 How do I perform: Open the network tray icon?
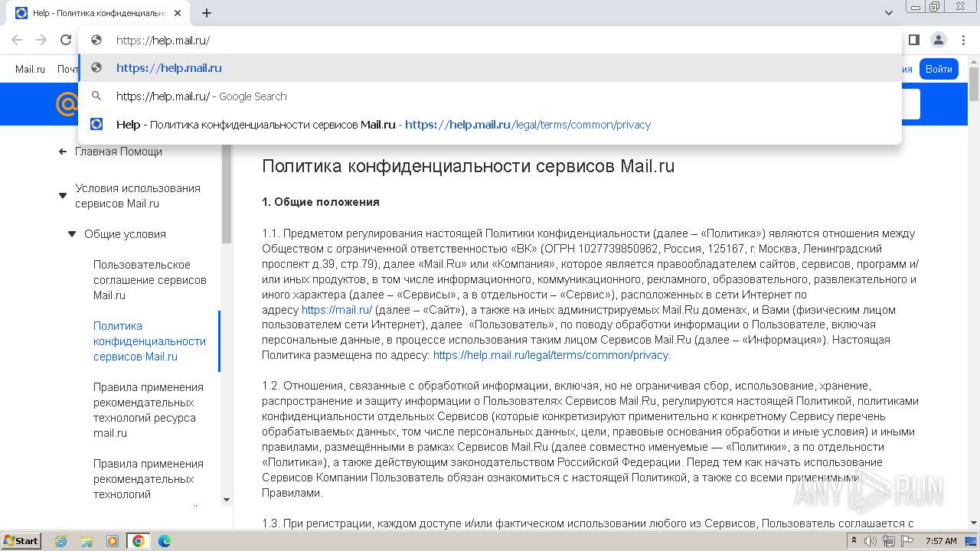click(x=888, y=541)
